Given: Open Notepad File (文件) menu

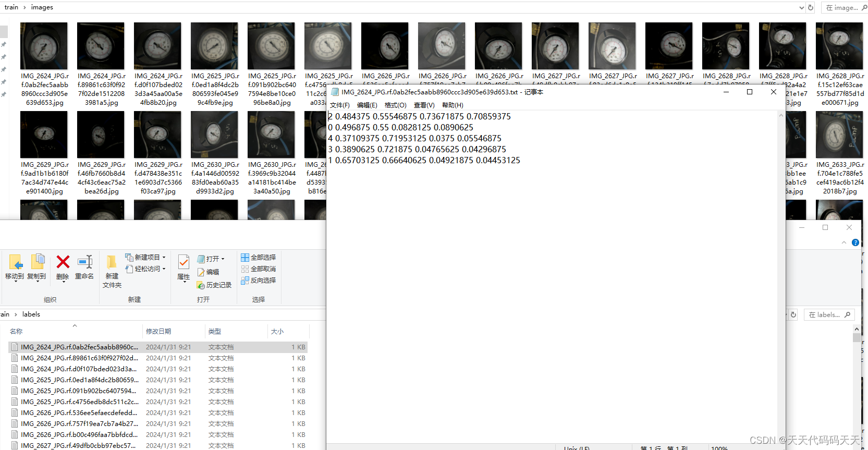Looking at the screenshot, I should 340,105.
